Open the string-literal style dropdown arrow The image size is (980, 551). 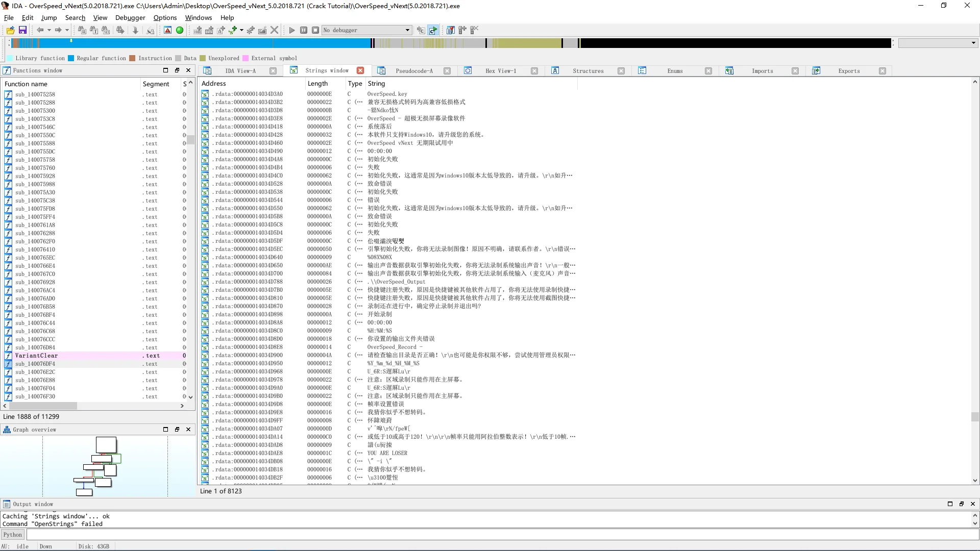tap(241, 30)
